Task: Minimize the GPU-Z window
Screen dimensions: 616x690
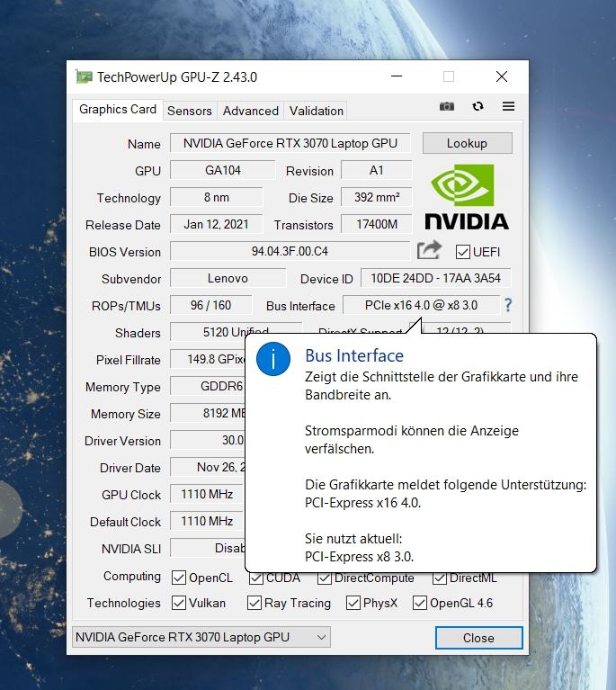Action: [x=397, y=76]
